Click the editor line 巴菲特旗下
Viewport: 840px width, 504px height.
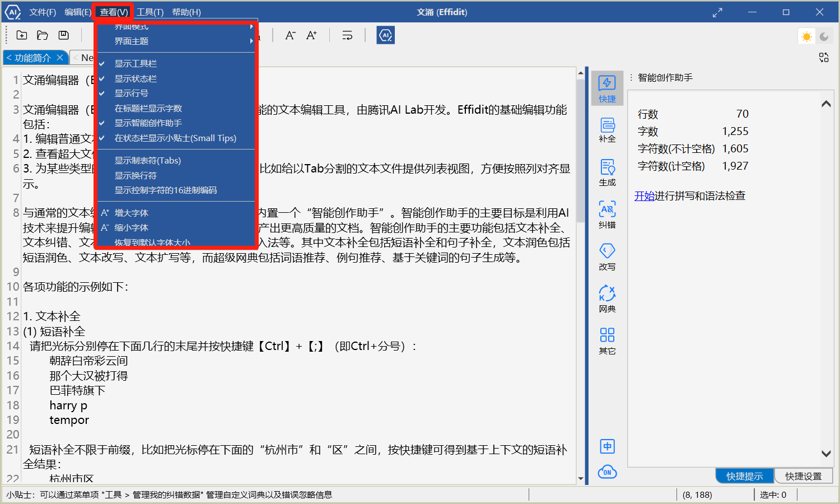pos(77,390)
